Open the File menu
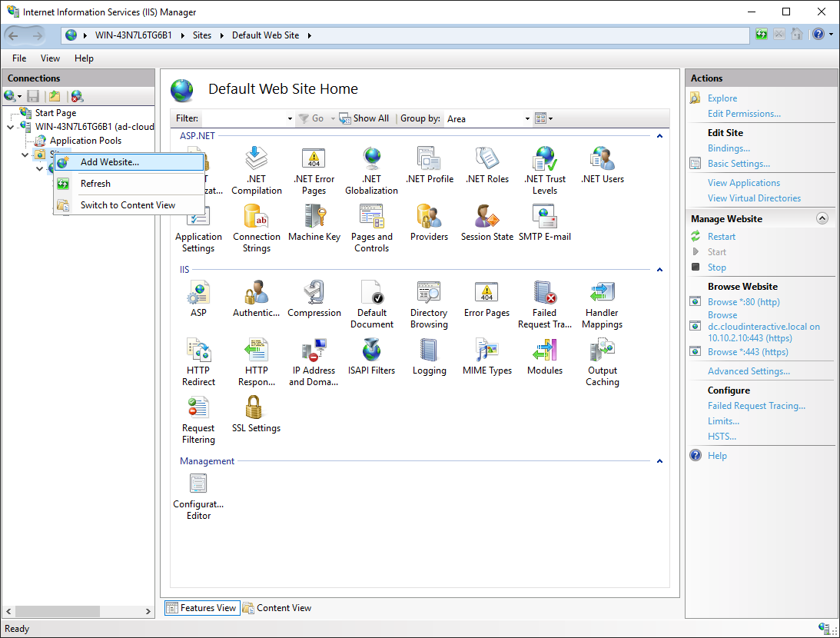Viewport: 840px width, 638px height. click(19, 58)
